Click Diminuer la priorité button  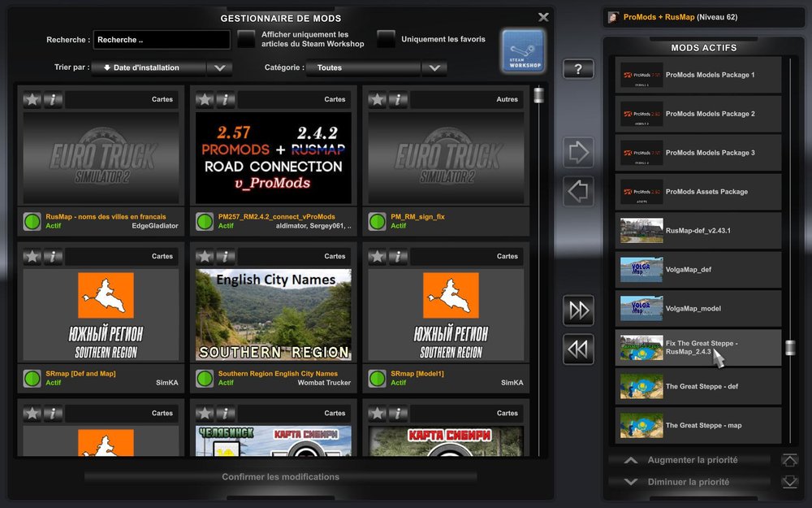(689, 482)
